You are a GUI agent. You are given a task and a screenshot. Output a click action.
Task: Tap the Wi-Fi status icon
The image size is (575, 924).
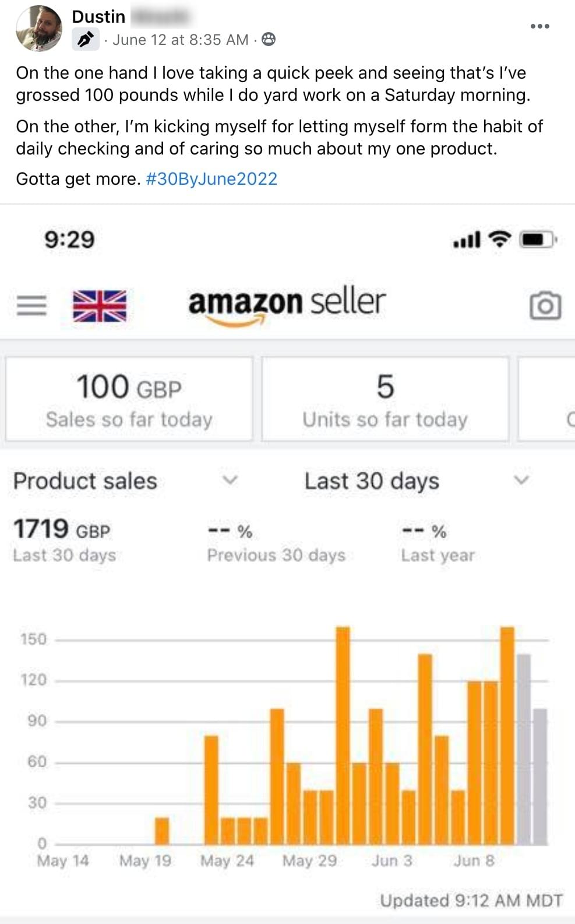pos(499,239)
